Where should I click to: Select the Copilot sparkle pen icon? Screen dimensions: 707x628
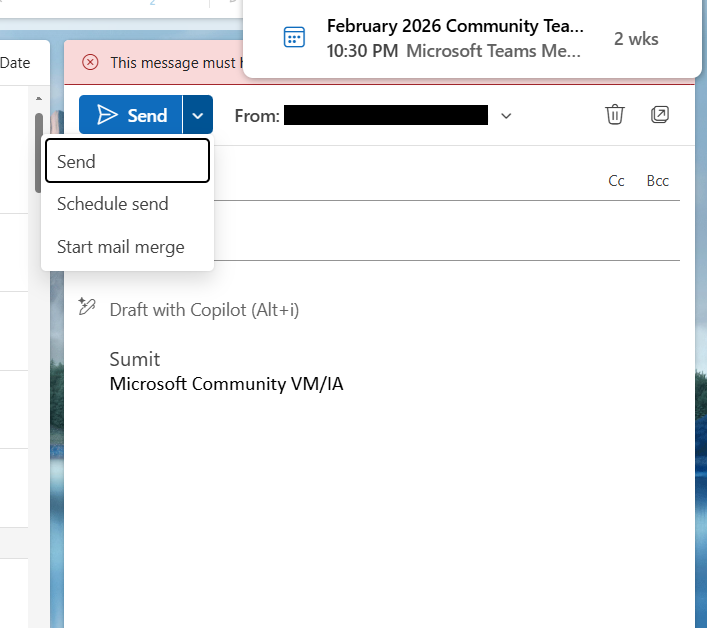coord(87,307)
